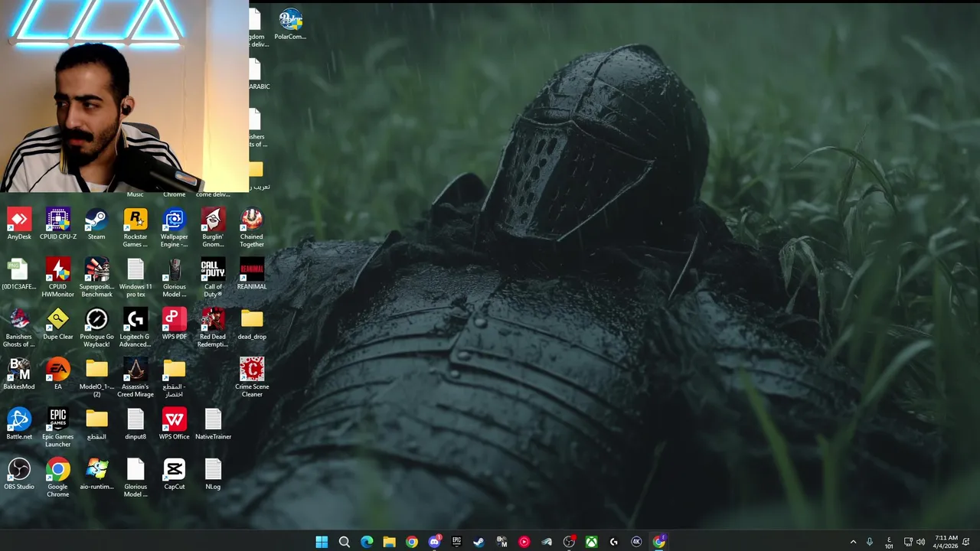Screen dimensions: 980x551
Task: Open File Explorer from the taskbar
Action: coord(389,542)
